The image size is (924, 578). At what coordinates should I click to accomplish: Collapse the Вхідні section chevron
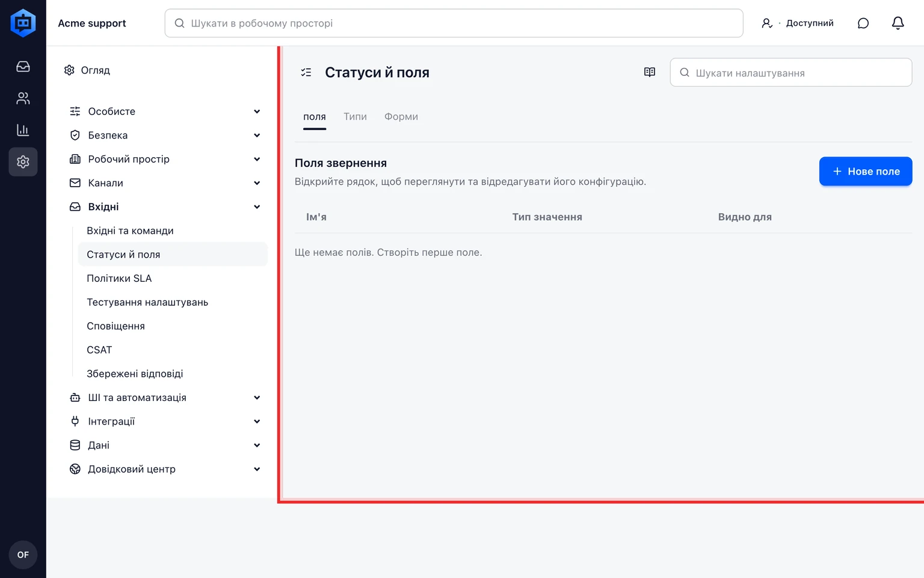[x=257, y=207]
